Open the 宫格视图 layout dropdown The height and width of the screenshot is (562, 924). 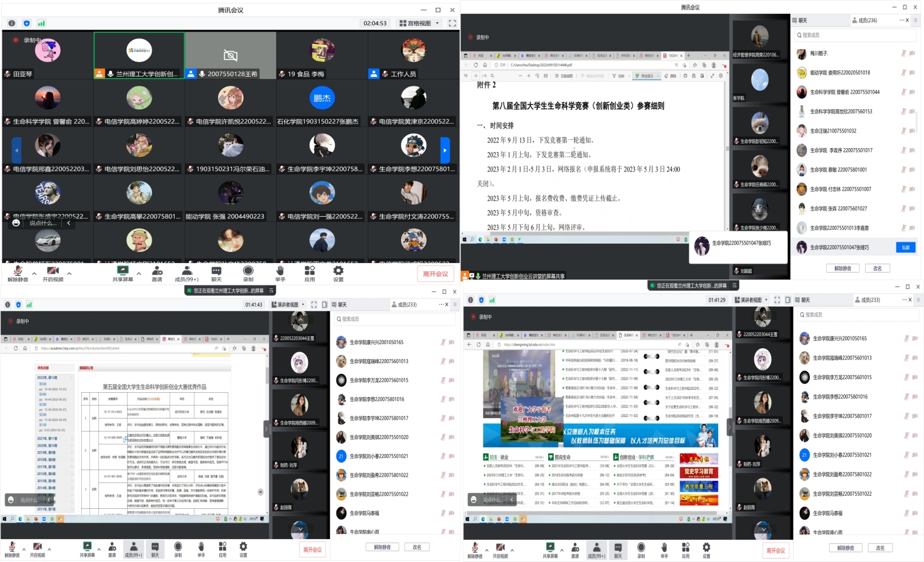point(419,23)
